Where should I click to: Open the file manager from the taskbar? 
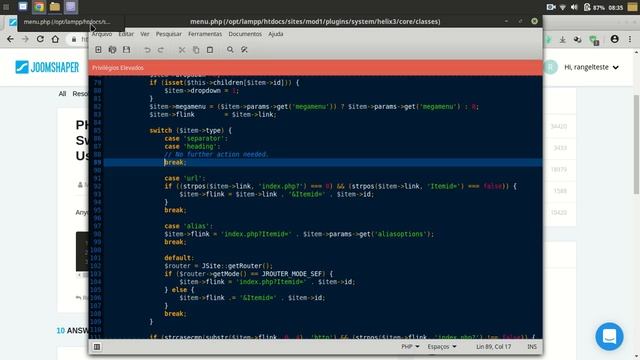click(x=55, y=7)
